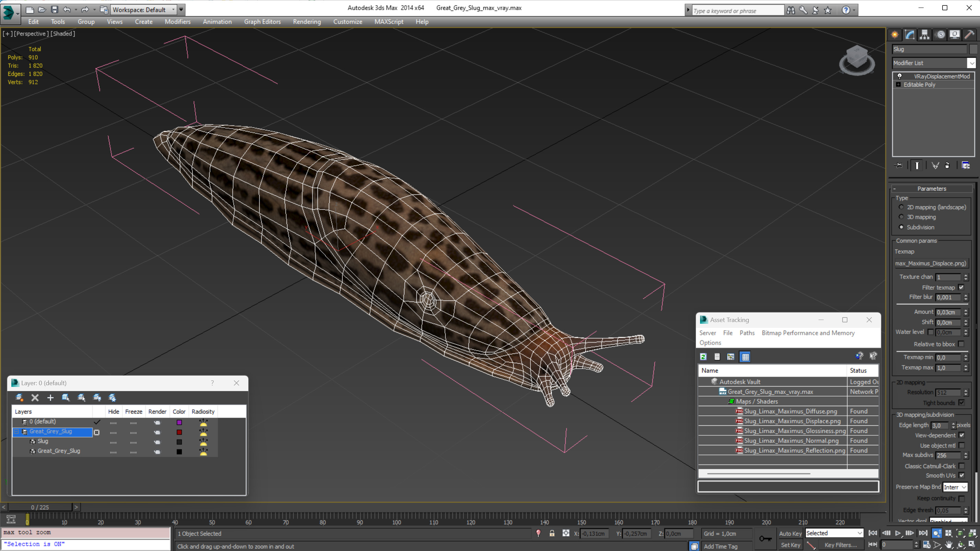Viewport: 980px width, 551px height.
Task: Toggle Filter texmap checkbox
Action: tap(961, 287)
